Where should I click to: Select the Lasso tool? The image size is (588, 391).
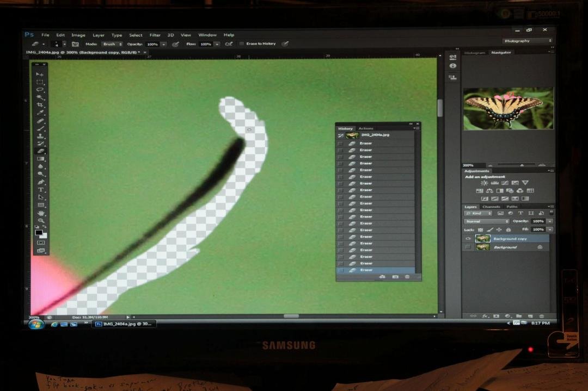40,90
